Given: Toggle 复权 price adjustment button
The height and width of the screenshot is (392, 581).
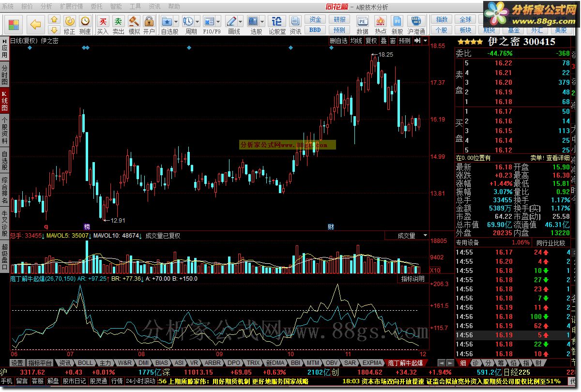Looking at the screenshot, I should coord(371,41).
